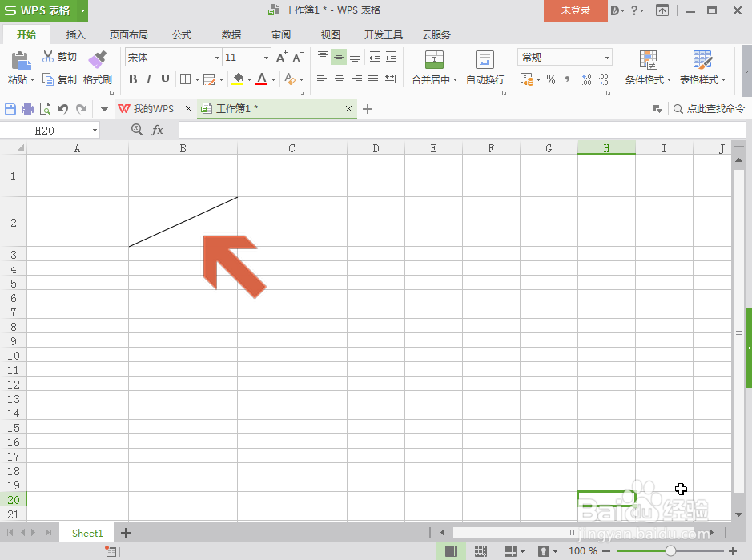Click the formula bar input field
Viewport: 752px width, 560px height.
tap(462, 130)
